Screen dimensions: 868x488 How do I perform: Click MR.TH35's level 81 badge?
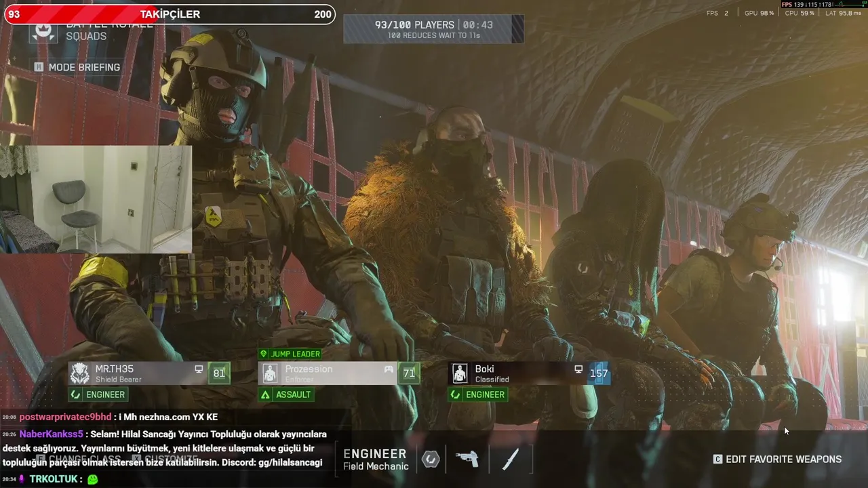[x=219, y=373]
